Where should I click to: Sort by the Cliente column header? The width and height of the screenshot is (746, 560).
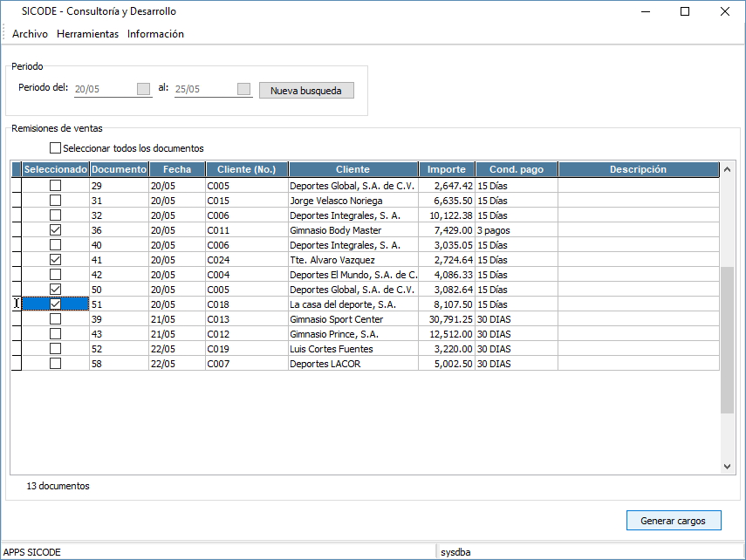352,169
